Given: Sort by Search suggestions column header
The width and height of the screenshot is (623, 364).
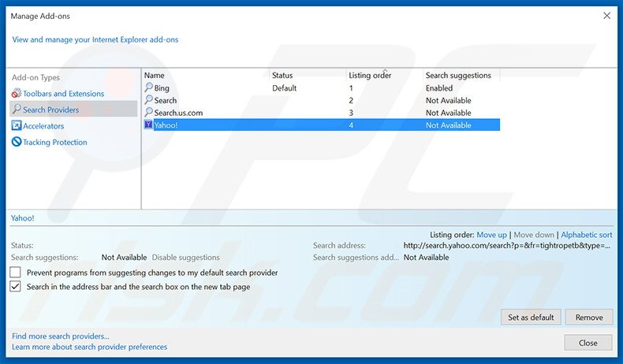Looking at the screenshot, I should (x=458, y=75).
